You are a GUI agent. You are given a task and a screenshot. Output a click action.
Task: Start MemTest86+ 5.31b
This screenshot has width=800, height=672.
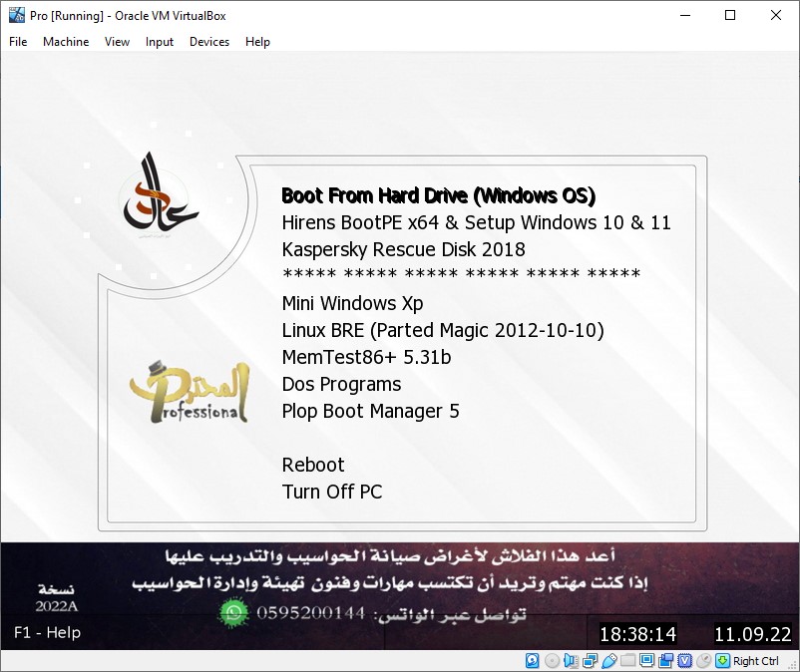[366, 357]
